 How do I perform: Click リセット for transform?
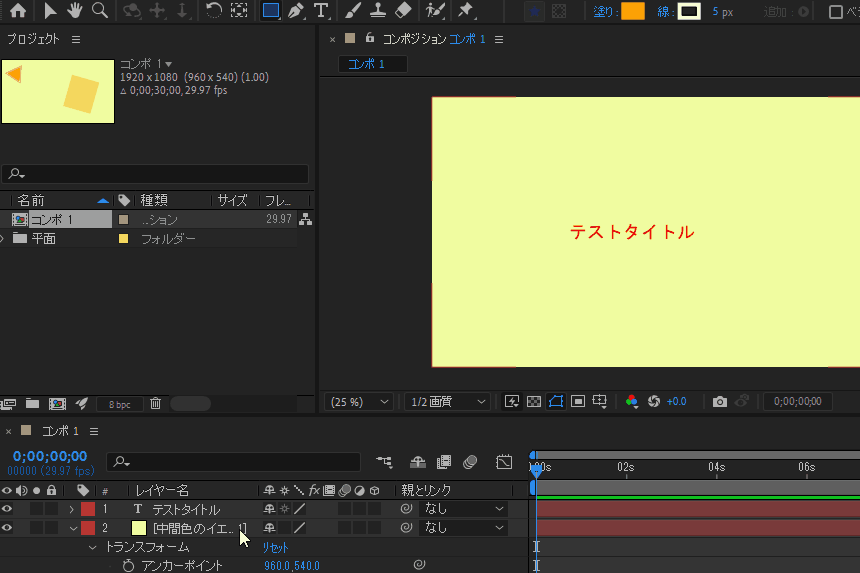[275, 547]
